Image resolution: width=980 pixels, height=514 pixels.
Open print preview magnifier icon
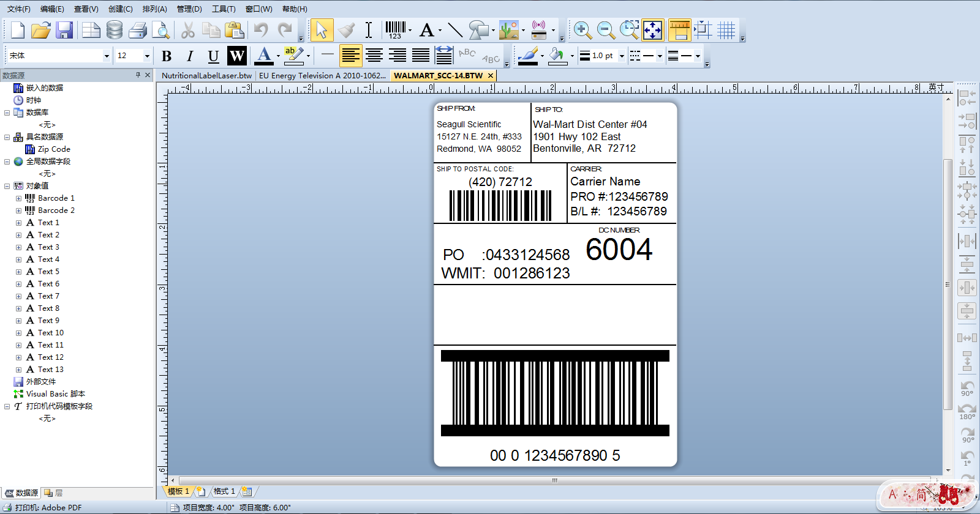pos(160,30)
